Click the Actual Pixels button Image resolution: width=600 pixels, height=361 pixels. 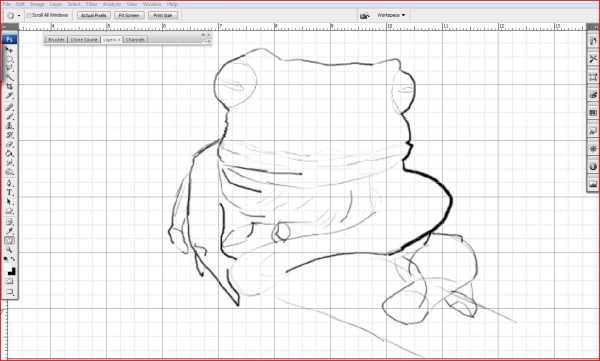[94, 15]
